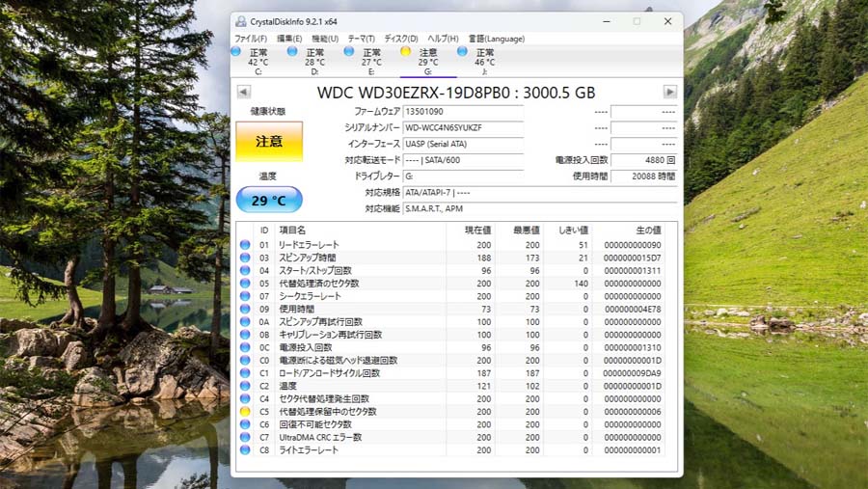
Task: Click raw value 000000004E78
Action: pyautogui.click(x=633, y=309)
